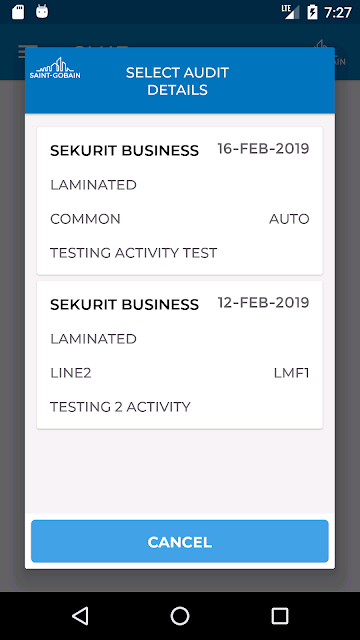
Task: Tap the LINE2 label in second card
Action: pos(71,373)
